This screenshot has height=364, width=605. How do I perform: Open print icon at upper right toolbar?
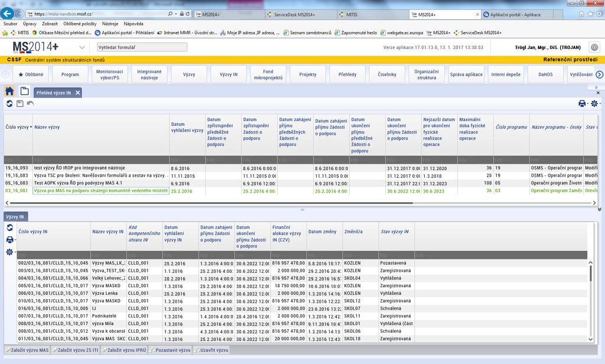582,103
